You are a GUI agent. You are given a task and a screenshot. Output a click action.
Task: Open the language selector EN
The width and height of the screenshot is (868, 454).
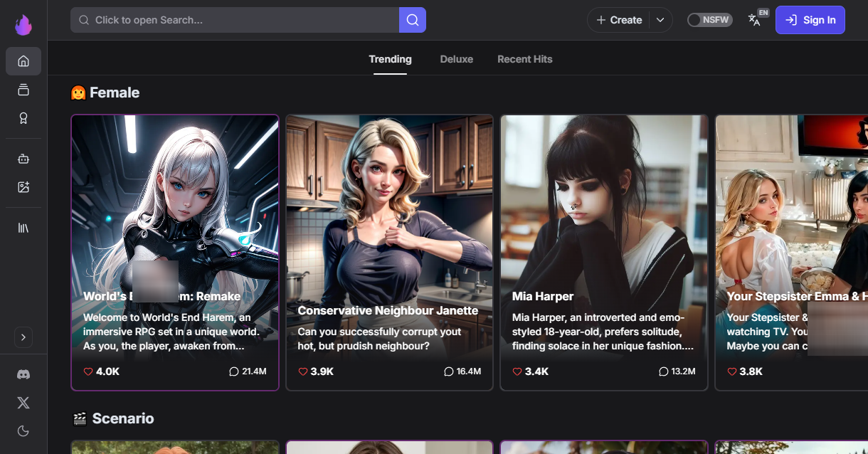point(756,19)
